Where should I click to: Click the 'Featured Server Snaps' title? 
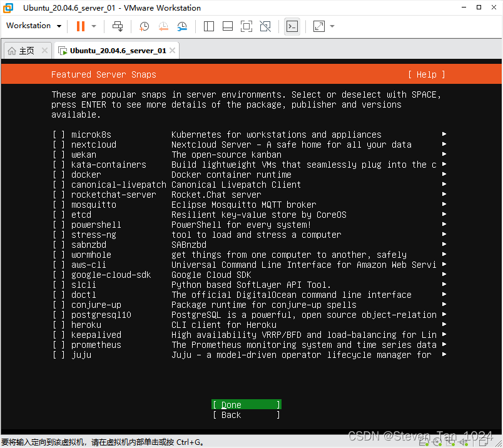[x=104, y=74]
